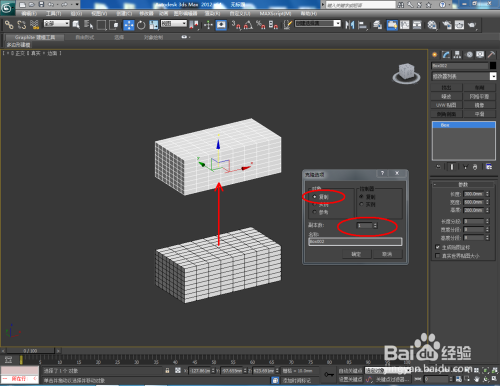This screenshot has width=500, height=386.
Task: Open reference coordinate system dropdown
Action: (174, 24)
